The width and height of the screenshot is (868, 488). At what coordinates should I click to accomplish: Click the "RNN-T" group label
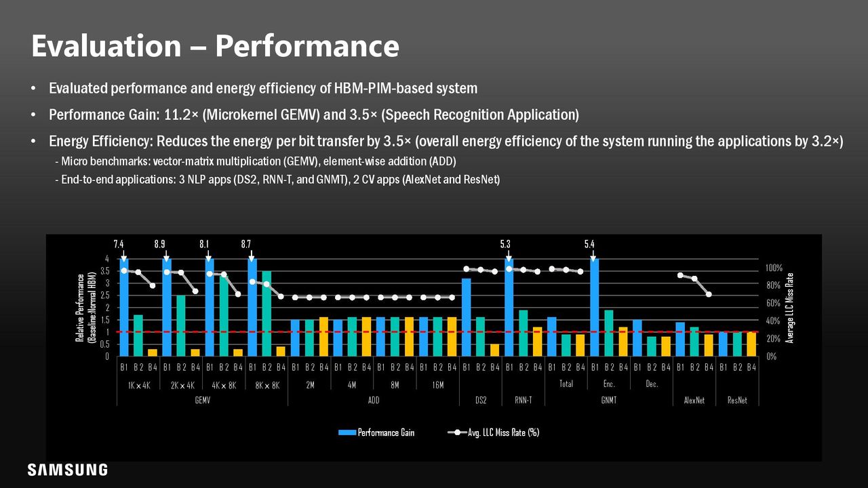[523, 401]
